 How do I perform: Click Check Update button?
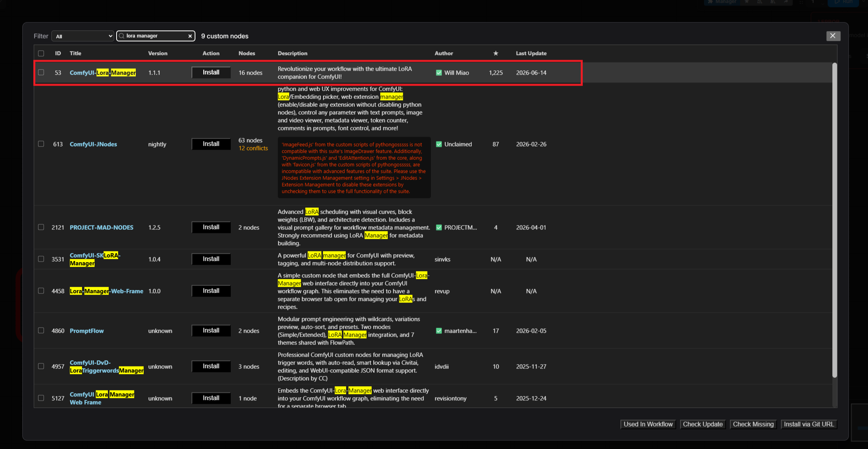[703, 424]
